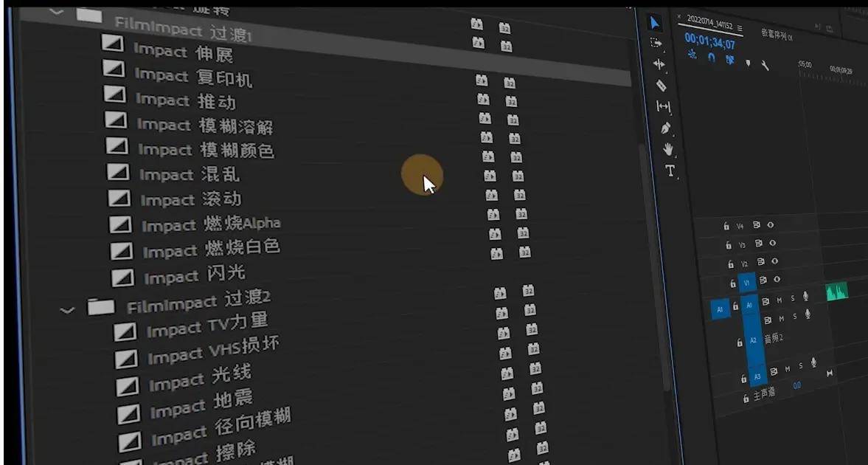Click transition icon beside Impact 闪光
Screen dimensions: 868x465
click(x=122, y=277)
